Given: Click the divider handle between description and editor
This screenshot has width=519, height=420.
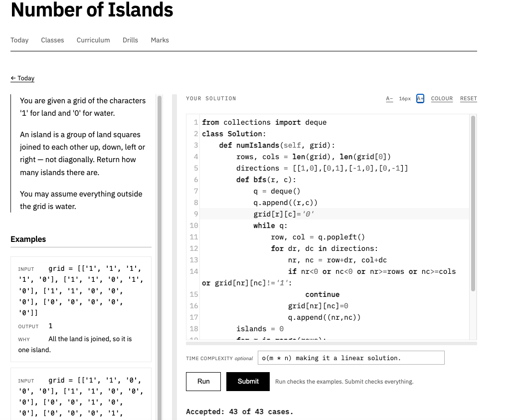Looking at the screenshot, I should coord(174,258).
